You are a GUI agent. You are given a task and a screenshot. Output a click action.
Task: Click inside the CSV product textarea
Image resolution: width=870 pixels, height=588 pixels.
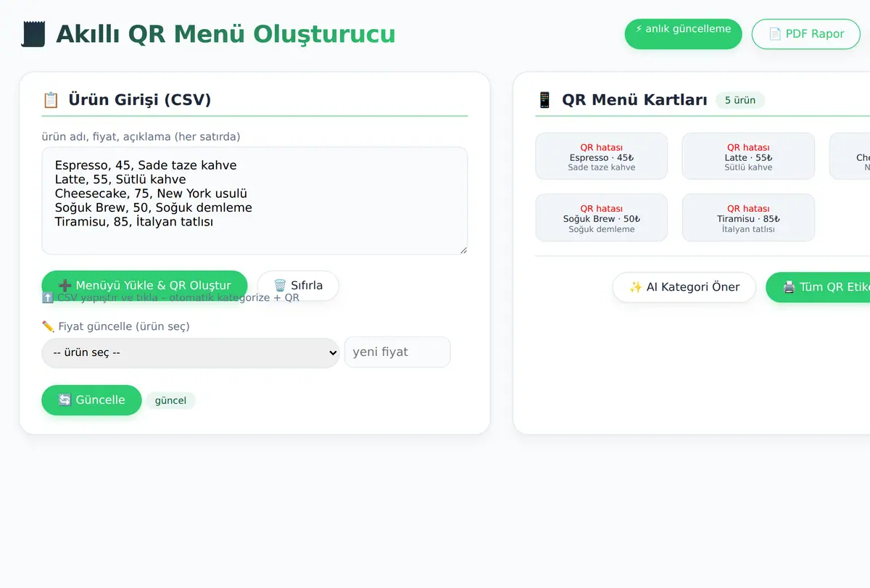coord(254,201)
